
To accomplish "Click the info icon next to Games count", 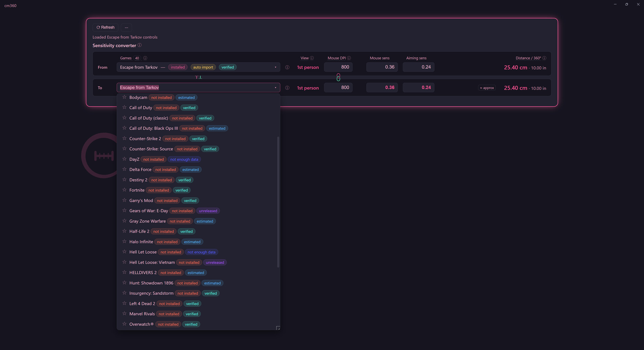I will pyautogui.click(x=145, y=58).
